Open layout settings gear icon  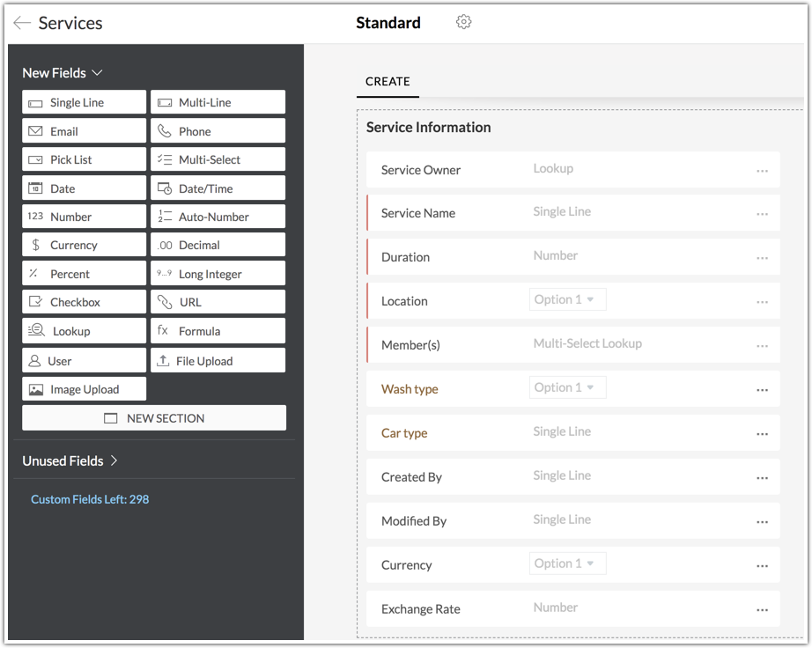tap(464, 22)
